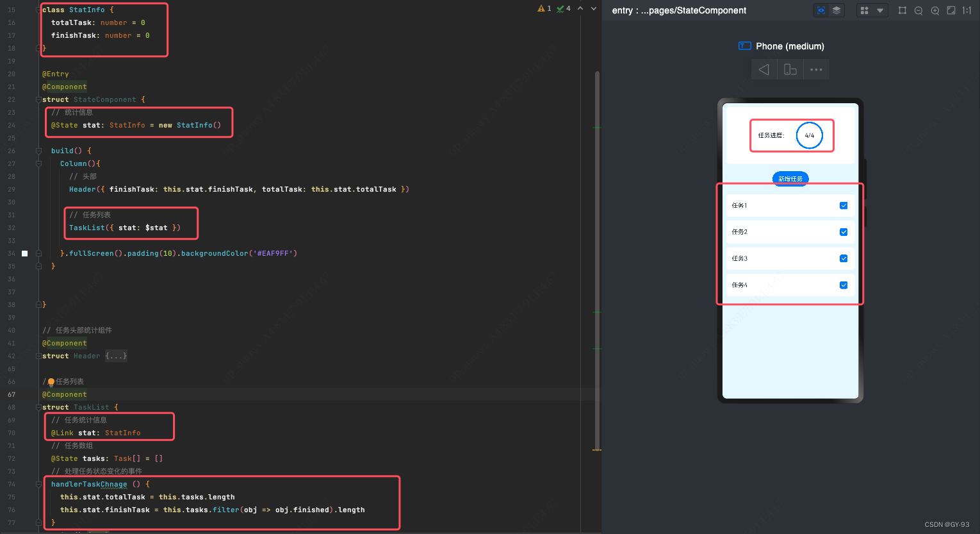Click the fit-to-screen icon in previewer
The image size is (980, 534).
pos(951,10)
